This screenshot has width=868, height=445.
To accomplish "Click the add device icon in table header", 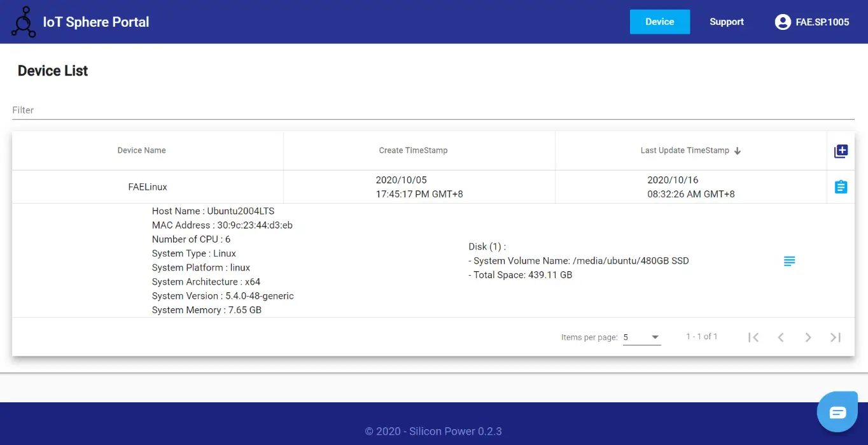I will pos(841,151).
